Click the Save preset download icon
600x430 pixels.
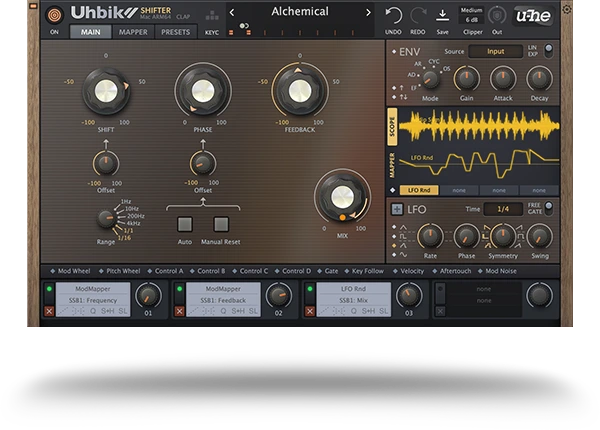pyautogui.click(x=443, y=15)
